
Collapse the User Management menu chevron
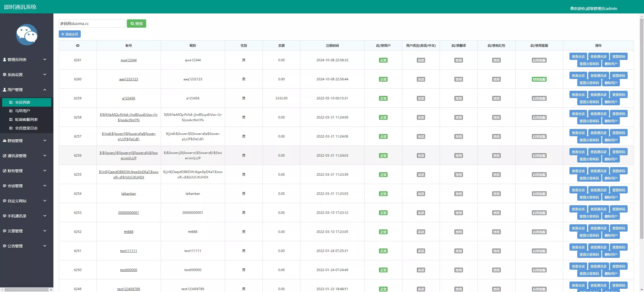45,90
